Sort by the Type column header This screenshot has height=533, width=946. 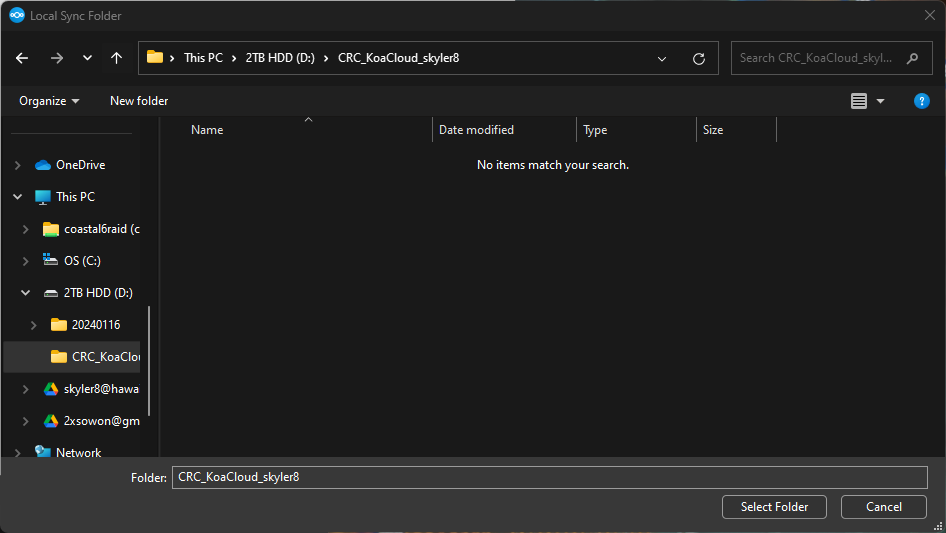595,130
